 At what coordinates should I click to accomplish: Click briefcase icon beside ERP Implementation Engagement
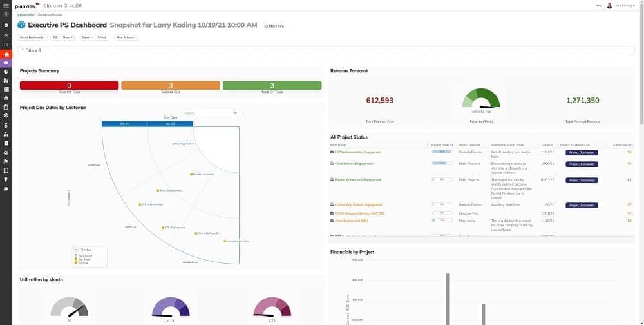332,152
